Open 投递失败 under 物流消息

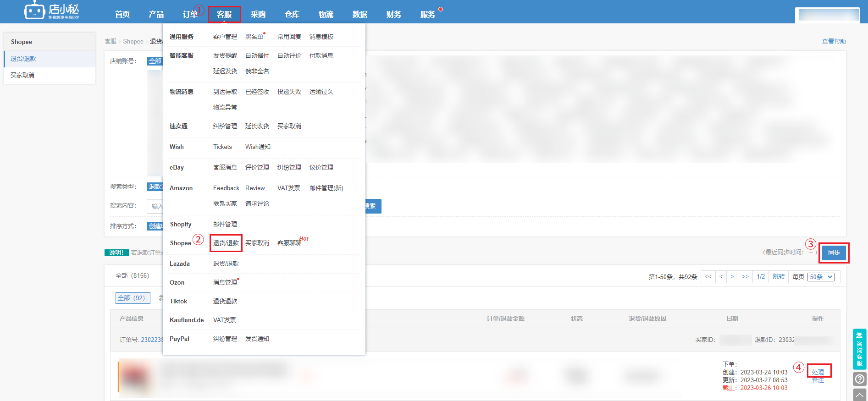pos(289,92)
